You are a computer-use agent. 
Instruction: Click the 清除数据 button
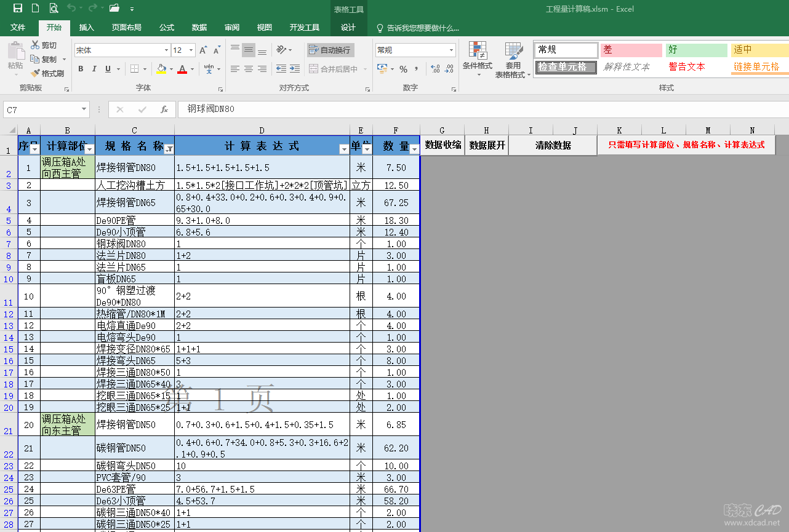point(553,145)
